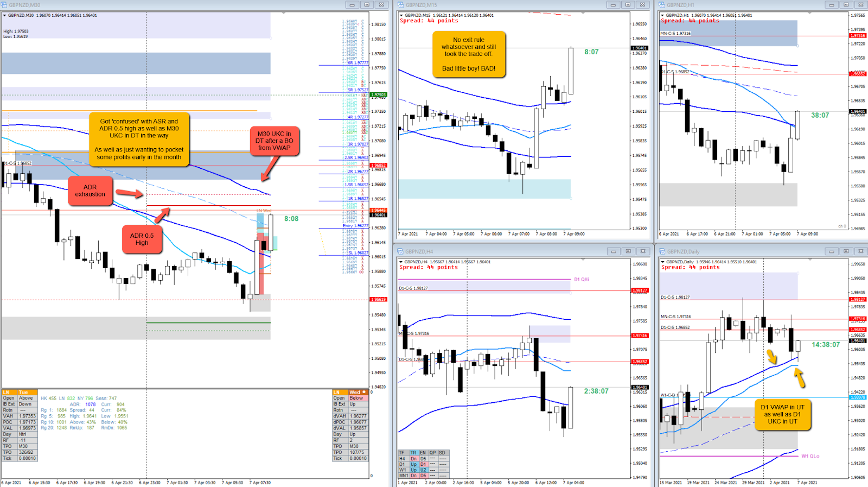Click the pink 'Below' cell in Wed table
The width and height of the screenshot is (868, 487).
(358, 398)
